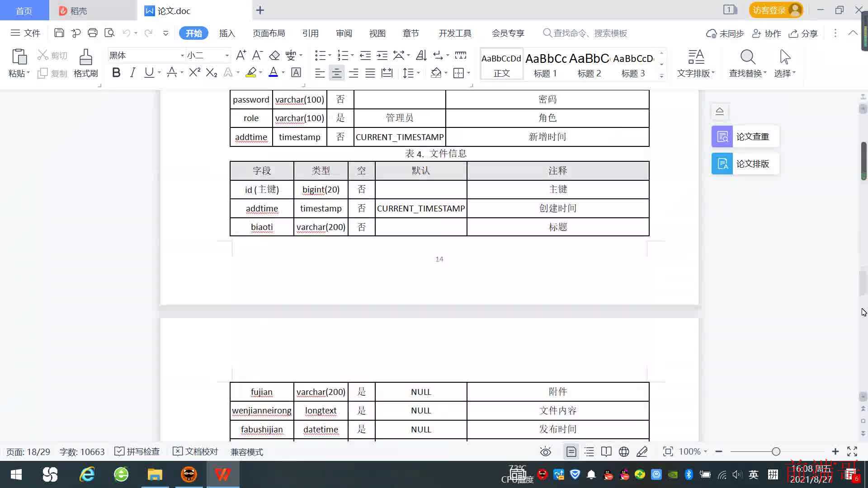Toggle Underline formatting
This screenshot has height=488, width=868.
click(149, 72)
